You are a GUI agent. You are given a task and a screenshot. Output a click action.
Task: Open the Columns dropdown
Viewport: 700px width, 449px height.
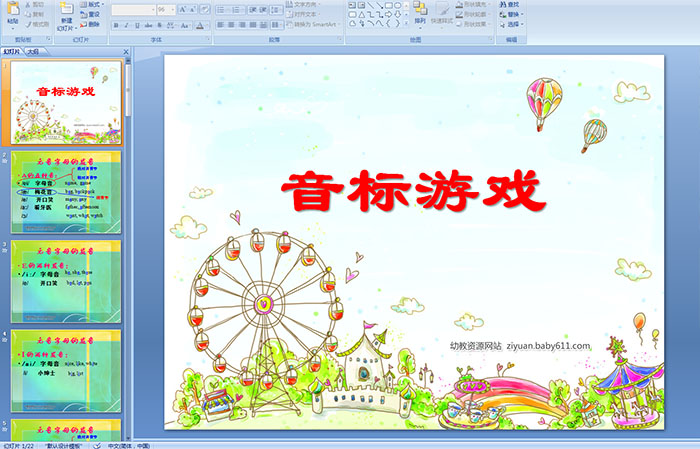pyautogui.click(x=276, y=25)
